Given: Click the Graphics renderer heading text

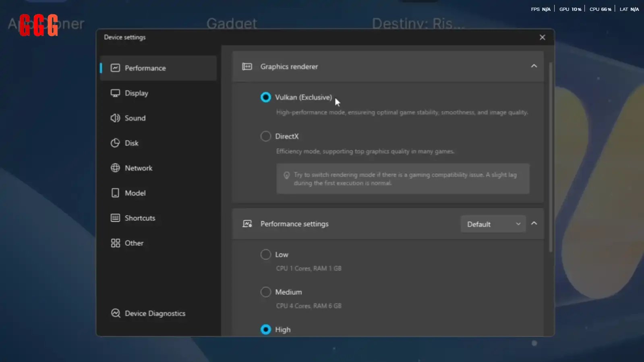Looking at the screenshot, I should 289,66.
